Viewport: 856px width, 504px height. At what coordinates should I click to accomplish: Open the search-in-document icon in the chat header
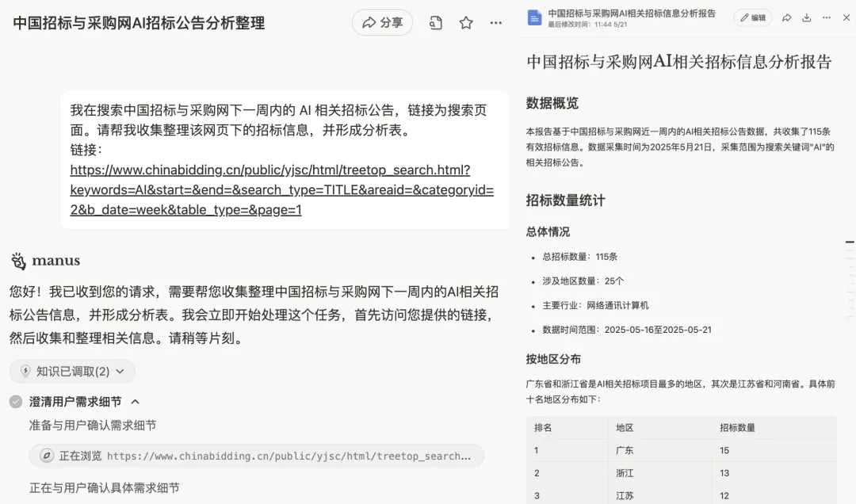(435, 23)
